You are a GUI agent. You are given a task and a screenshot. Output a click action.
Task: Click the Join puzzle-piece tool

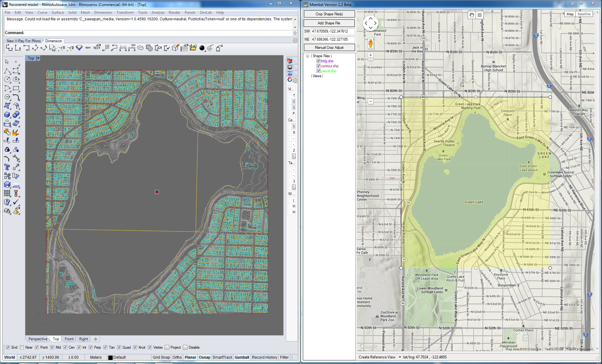click(x=7, y=132)
